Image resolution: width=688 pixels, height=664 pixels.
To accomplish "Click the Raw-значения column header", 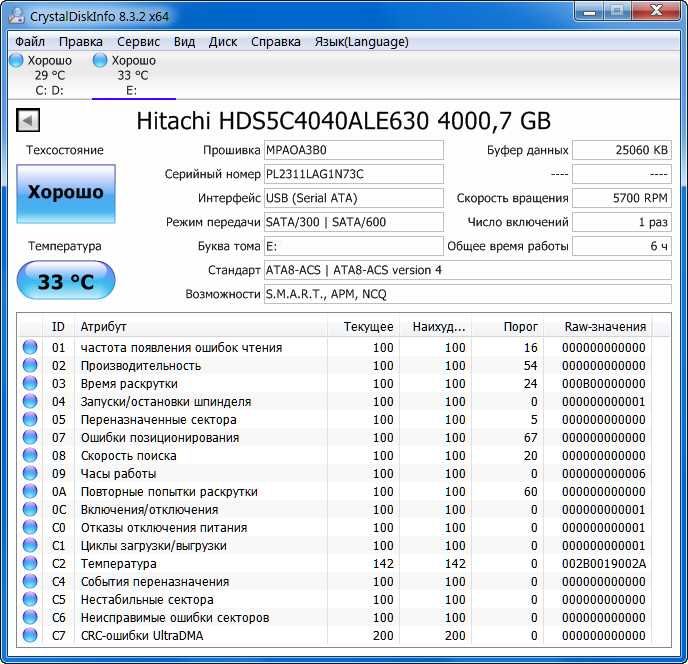I will coord(598,327).
